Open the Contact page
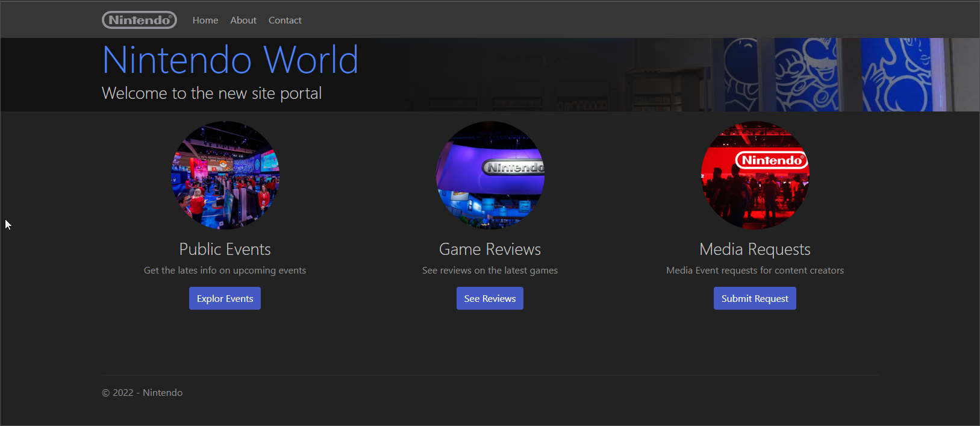Viewport: 980px width, 426px height. coord(285,20)
